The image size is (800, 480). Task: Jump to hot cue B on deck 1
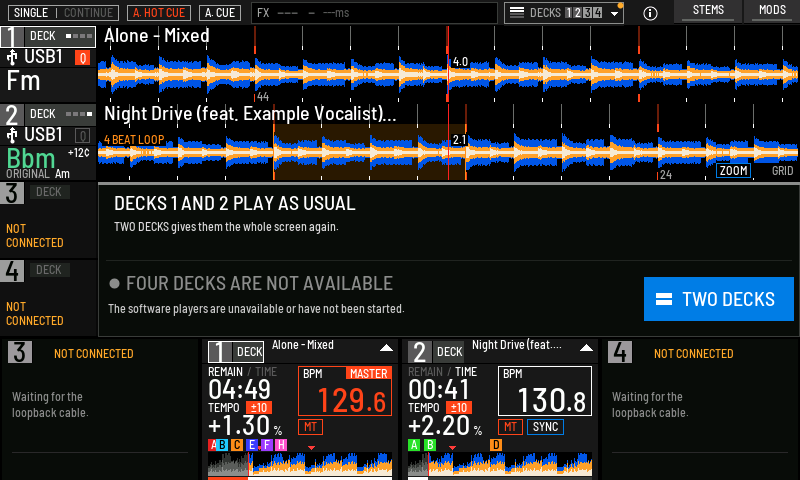coord(222,445)
